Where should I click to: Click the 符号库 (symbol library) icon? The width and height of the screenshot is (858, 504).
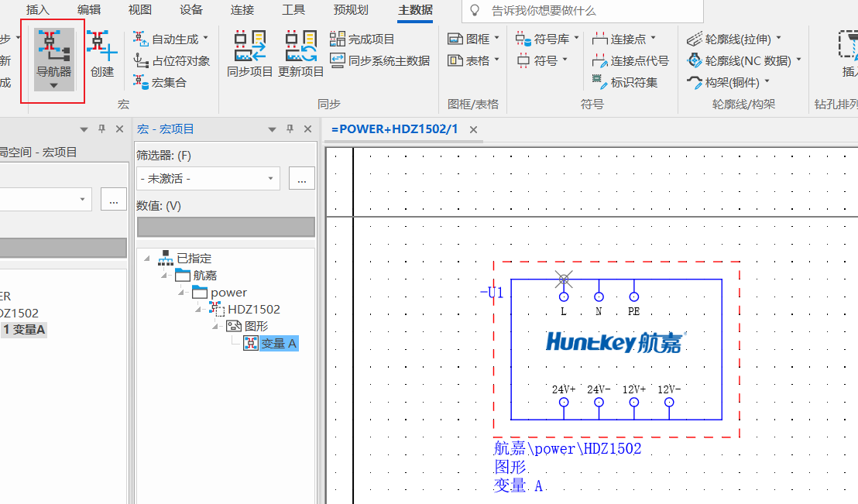[523, 39]
